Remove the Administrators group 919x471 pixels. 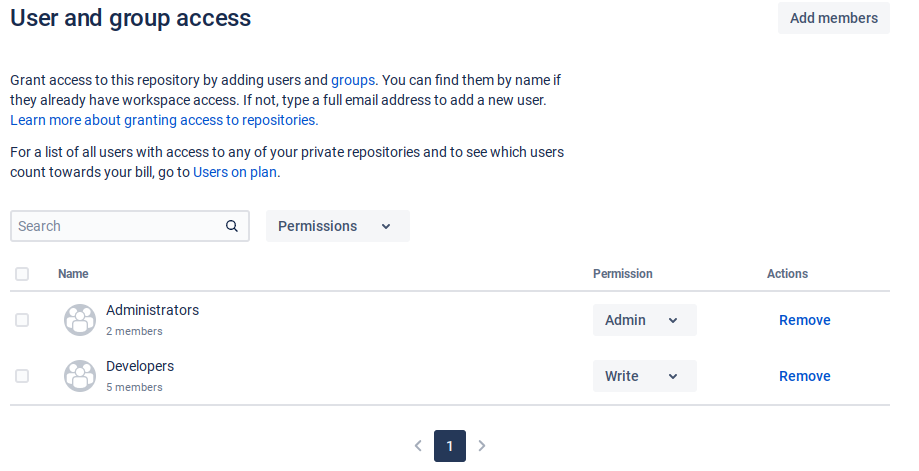(x=804, y=320)
